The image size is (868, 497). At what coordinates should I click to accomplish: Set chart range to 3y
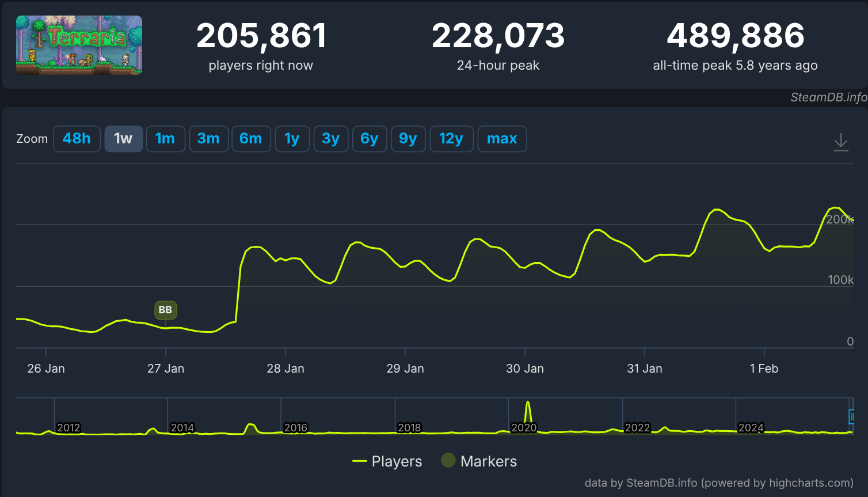coord(330,139)
